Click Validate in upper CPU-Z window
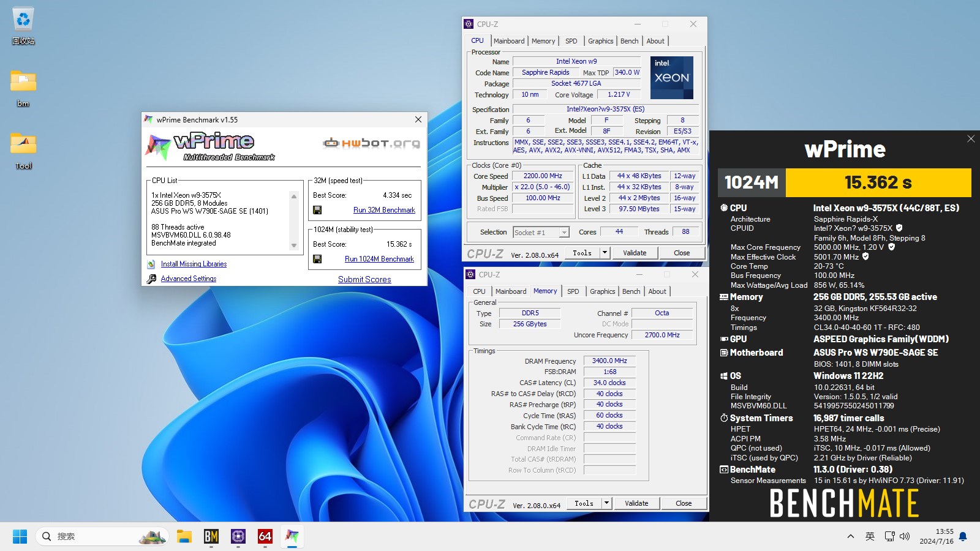 [x=635, y=253]
